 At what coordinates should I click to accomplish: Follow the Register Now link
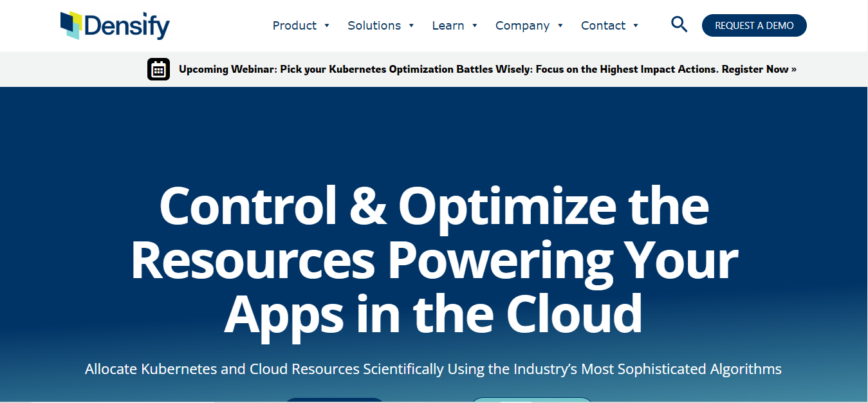(758, 69)
